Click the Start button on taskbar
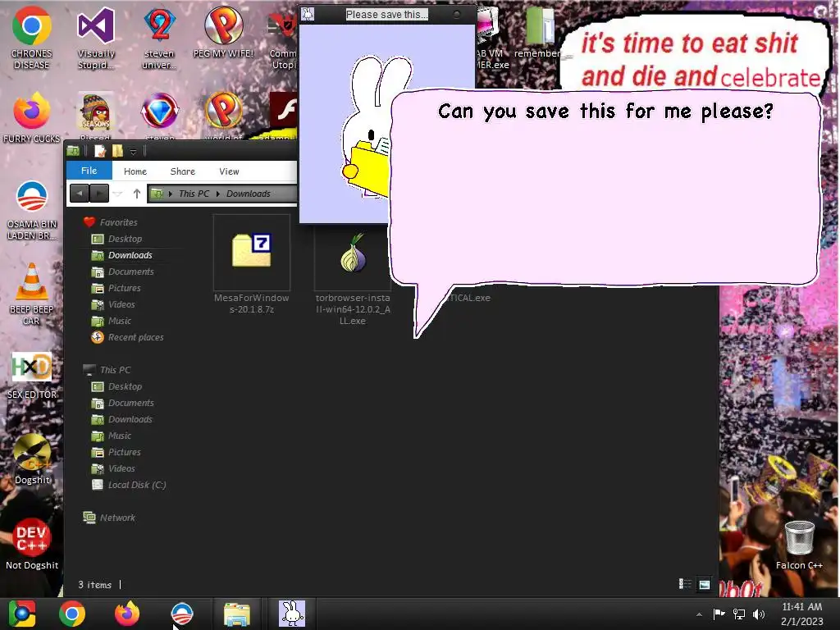This screenshot has height=630, width=840. 22,614
